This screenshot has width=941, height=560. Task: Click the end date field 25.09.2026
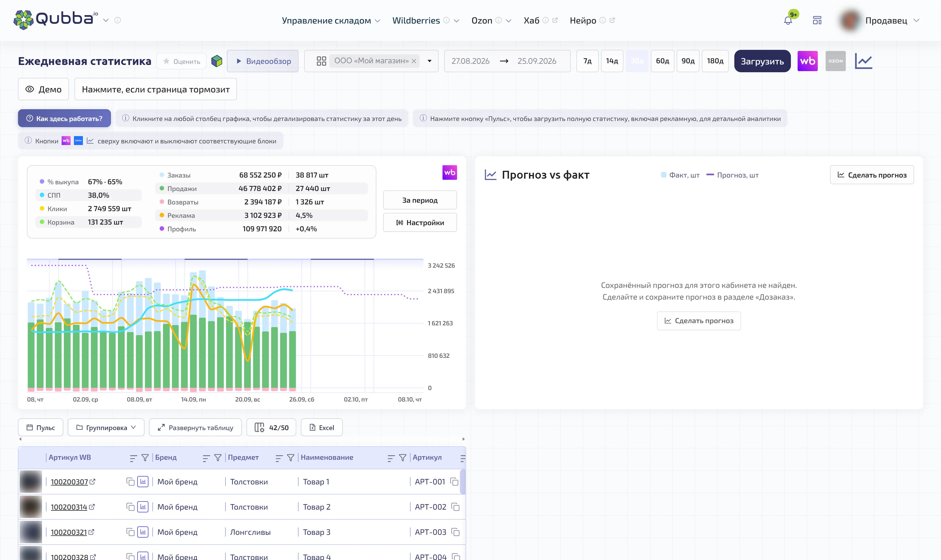(x=537, y=61)
